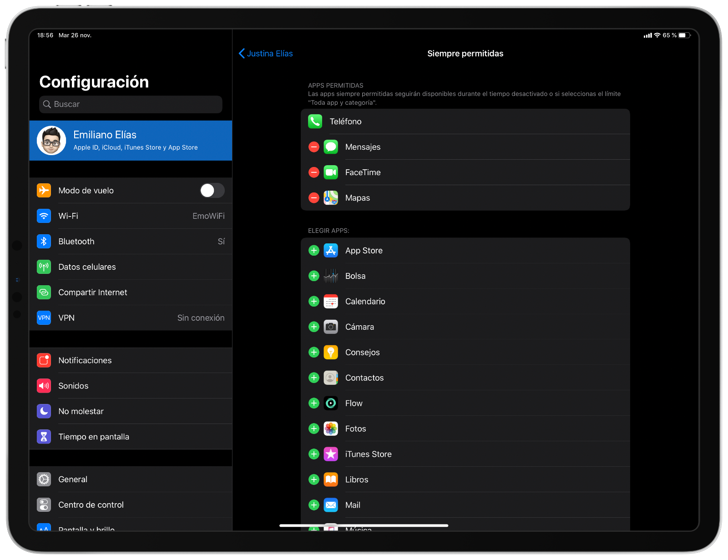This screenshot has width=728, height=560.
Task: Click the home indicator bar
Action: tap(364, 525)
